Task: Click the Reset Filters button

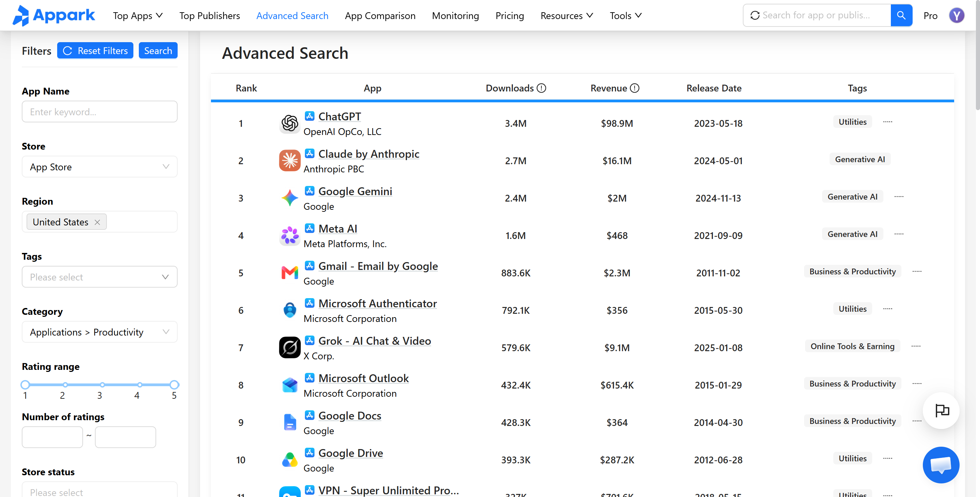Action: click(95, 51)
